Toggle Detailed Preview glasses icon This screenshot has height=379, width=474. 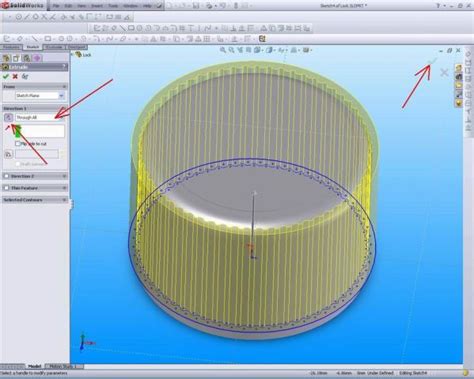[25, 76]
